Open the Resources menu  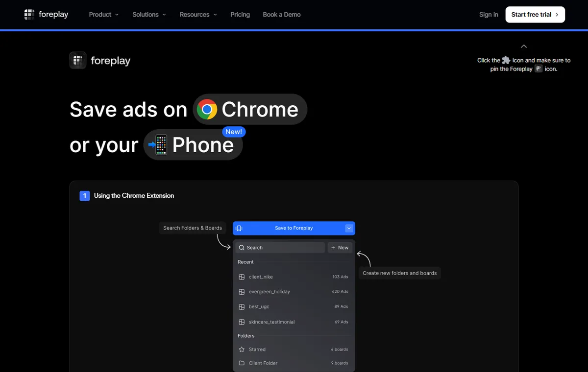coord(198,15)
